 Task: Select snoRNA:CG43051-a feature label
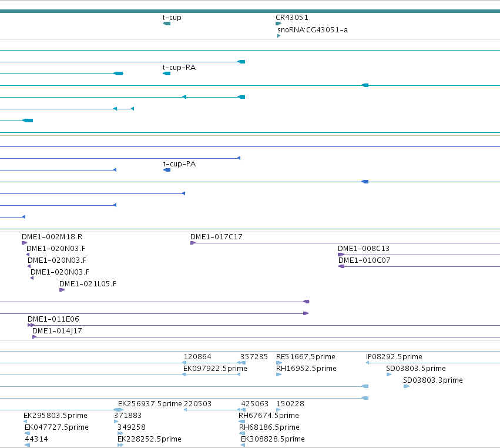313,30
